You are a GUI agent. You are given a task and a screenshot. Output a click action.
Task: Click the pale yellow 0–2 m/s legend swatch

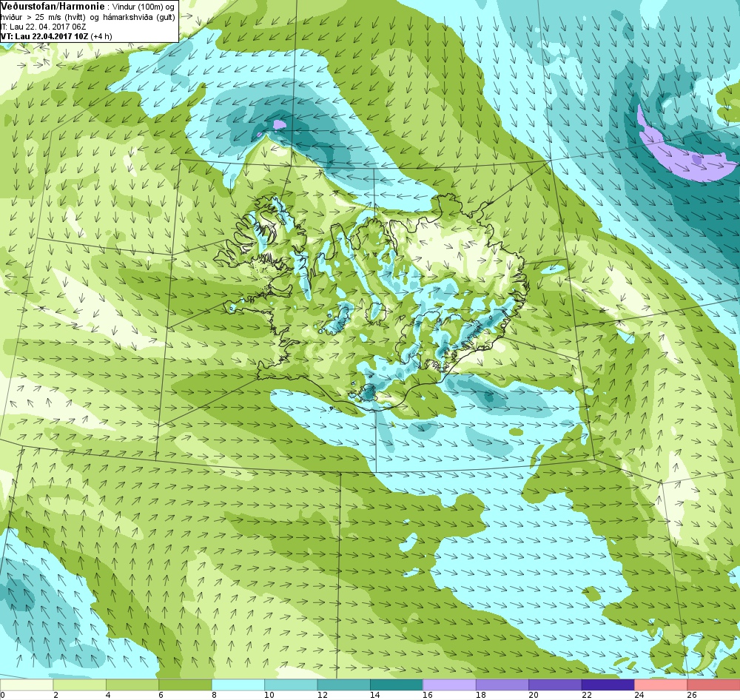pos(27,684)
